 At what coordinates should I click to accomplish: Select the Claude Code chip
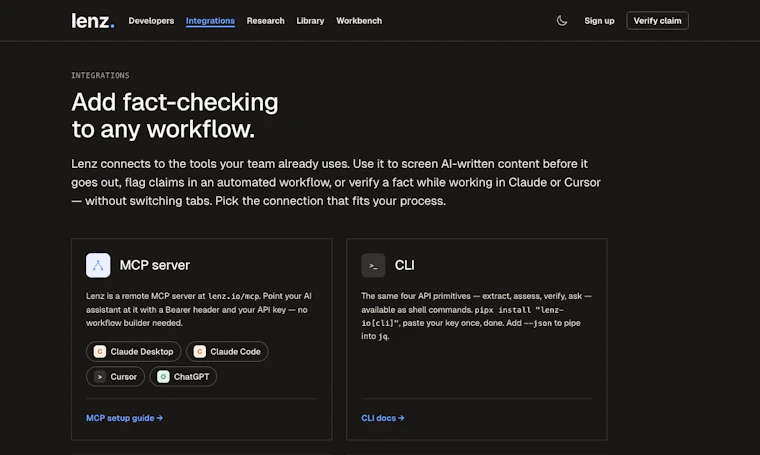[x=227, y=351]
